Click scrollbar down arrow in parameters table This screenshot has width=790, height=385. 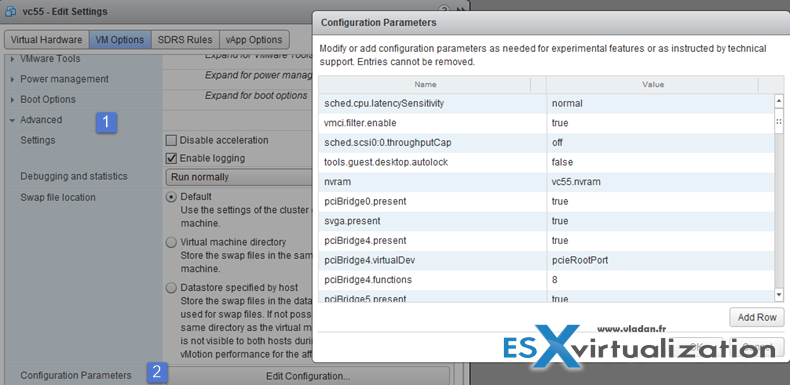(779, 294)
